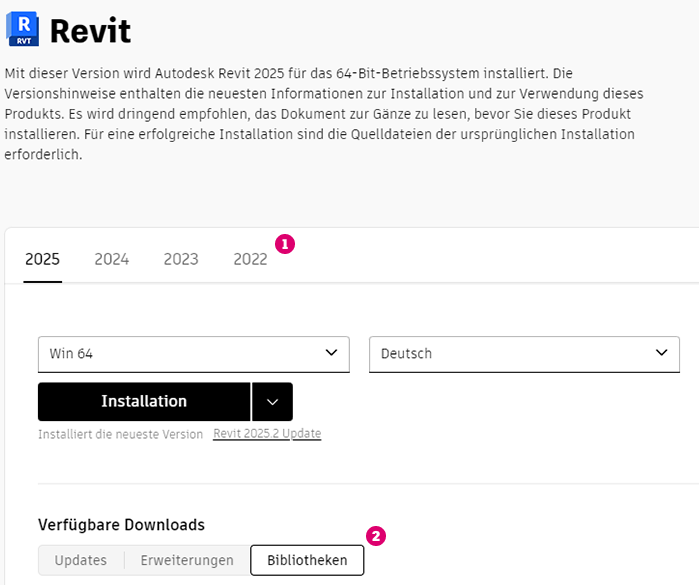Screen dimensions: 699x585
Task: Click the Revit page title heading
Action: tap(90, 31)
